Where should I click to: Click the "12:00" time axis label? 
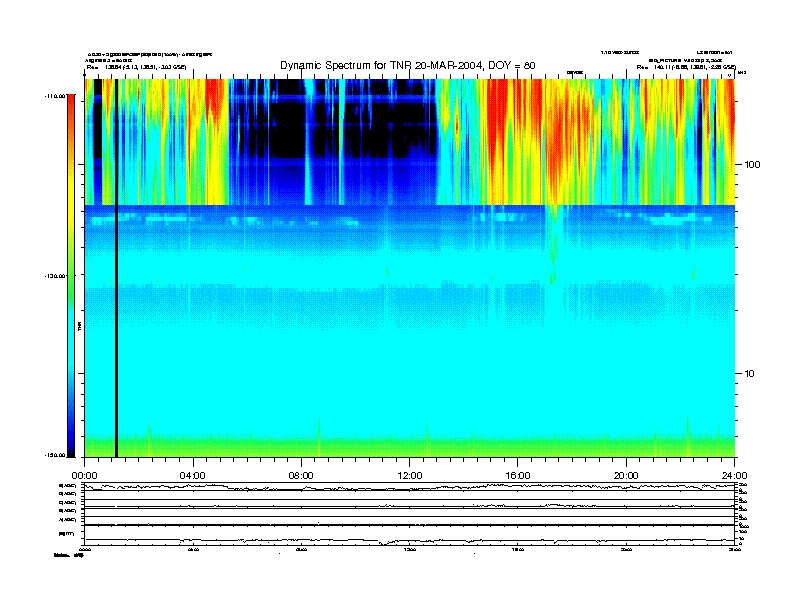click(x=410, y=476)
